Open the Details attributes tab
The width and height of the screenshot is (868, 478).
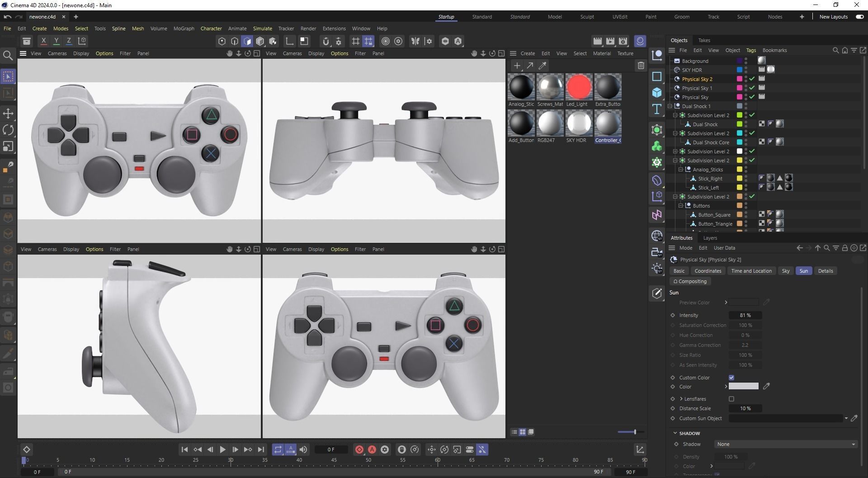coord(826,271)
